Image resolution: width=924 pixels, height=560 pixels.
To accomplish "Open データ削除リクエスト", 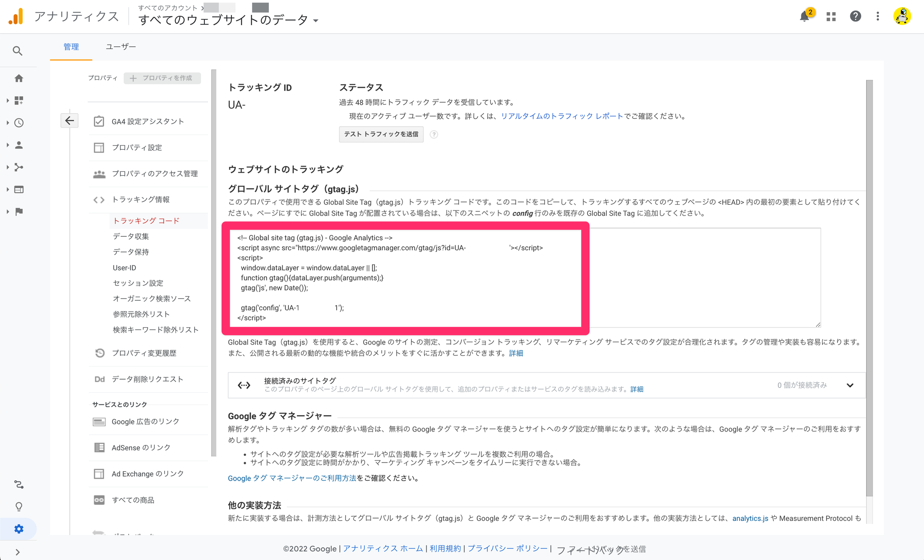I will (x=148, y=380).
